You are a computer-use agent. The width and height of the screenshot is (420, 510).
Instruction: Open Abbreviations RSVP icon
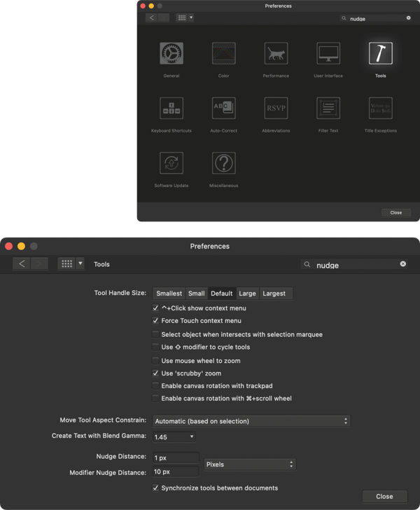(x=276, y=108)
